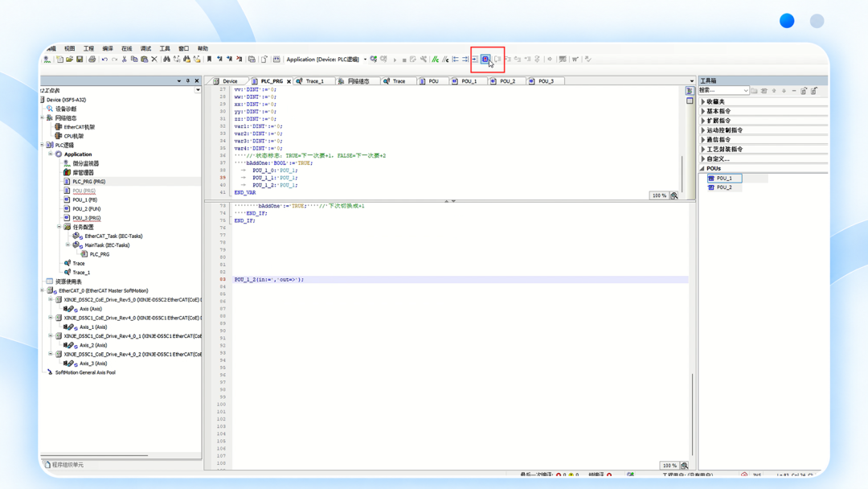Click the code line POU_1_2(in:=, out=>)
This screenshot has width=868, height=489.
click(x=269, y=280)
